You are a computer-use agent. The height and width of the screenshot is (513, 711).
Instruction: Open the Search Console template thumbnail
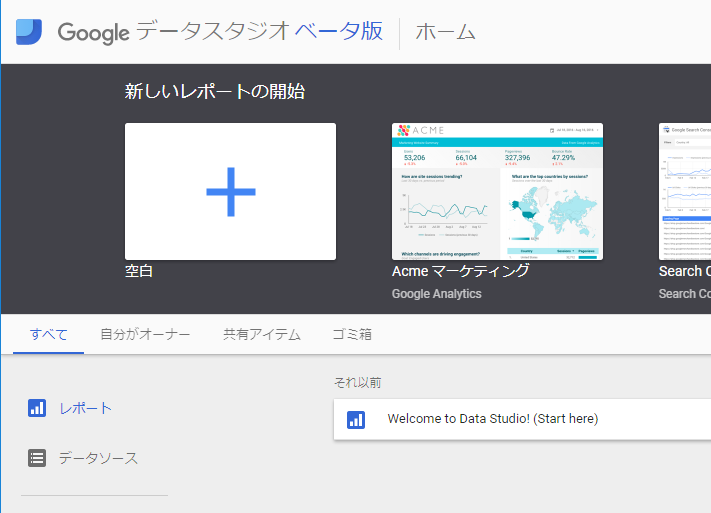[685, 191]
